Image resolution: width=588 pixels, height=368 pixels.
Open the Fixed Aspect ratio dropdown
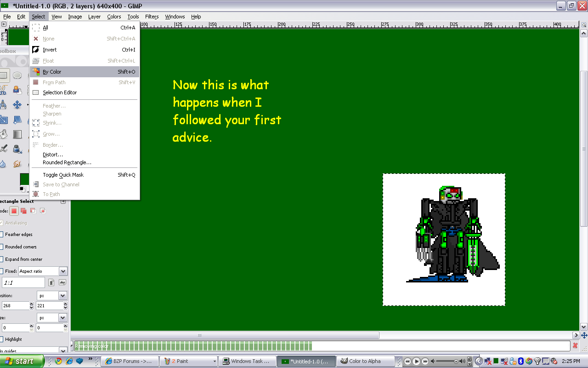[43, 271]
